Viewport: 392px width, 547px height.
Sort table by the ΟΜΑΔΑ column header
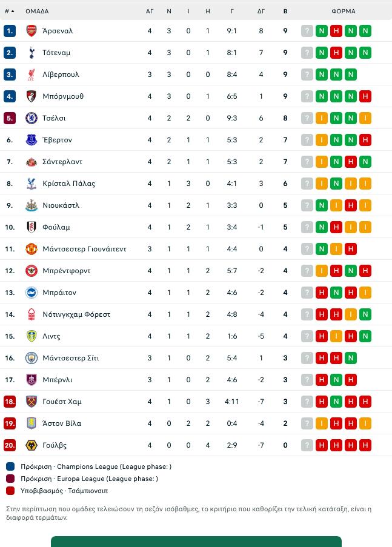coord(37,11)
